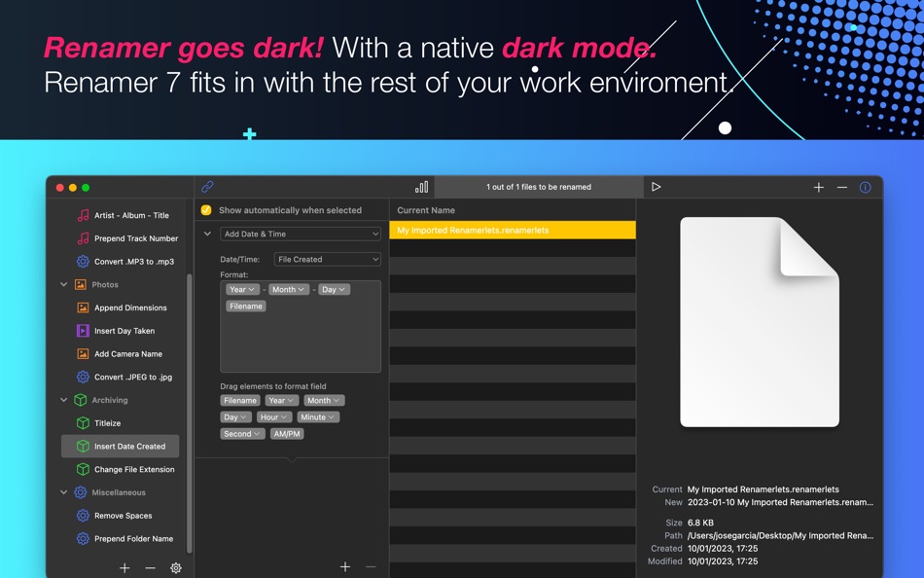
Task: Remove action with middle panel minus
Action: [x=371, y=566]
